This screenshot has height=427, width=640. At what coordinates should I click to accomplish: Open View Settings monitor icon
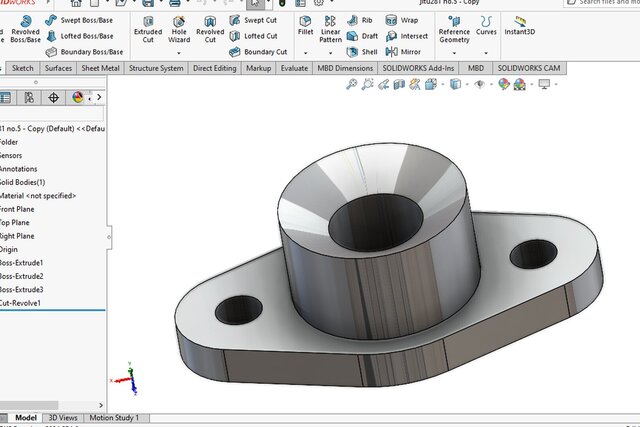(x=544, y=85)
